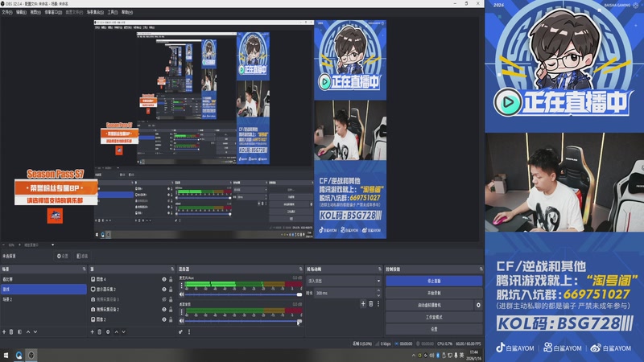Delete the selected source via trash icon
The height and width of the screenshot is (362, 644).
click(99, 331)
